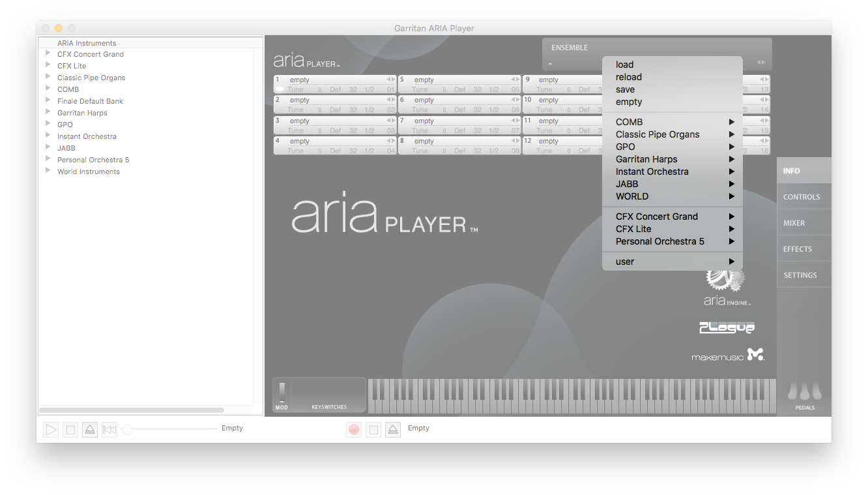
Task: Click the aria PLAYER logo above slots
Action: [306, 61]
